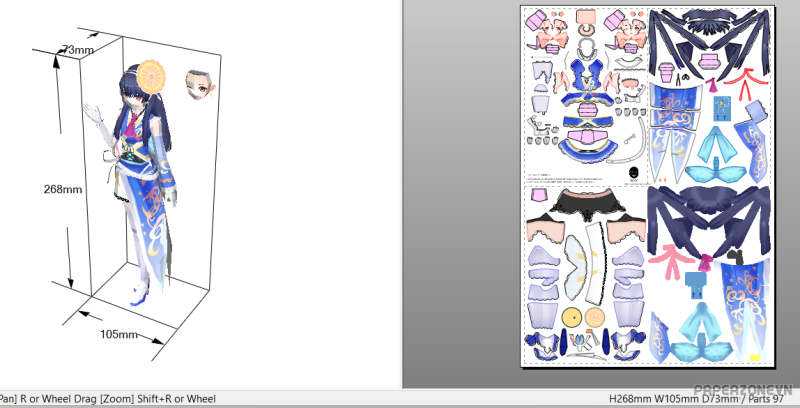
Task: Click the model size and parts count status text
Action: (x=701, y=398)
